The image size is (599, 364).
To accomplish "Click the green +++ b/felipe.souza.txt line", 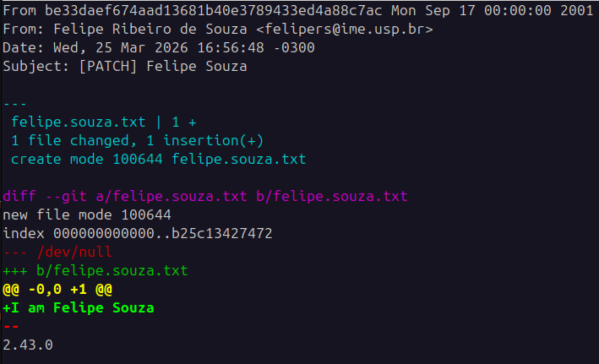I will pyautogui.click(x=95, y=270).
